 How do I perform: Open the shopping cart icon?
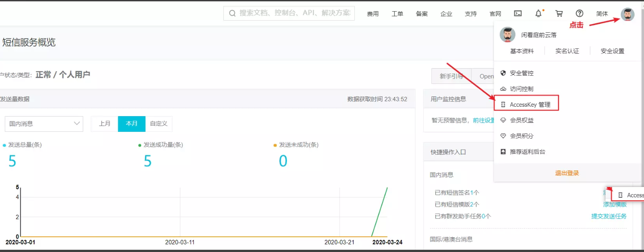click(559, 13)
